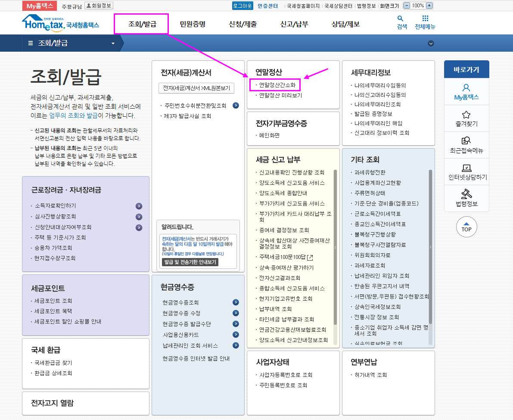Screen dimensions: 513x420
Task: Open 최근접속메뉴 icon in sidebar
Action: click(x=466, y=141)
